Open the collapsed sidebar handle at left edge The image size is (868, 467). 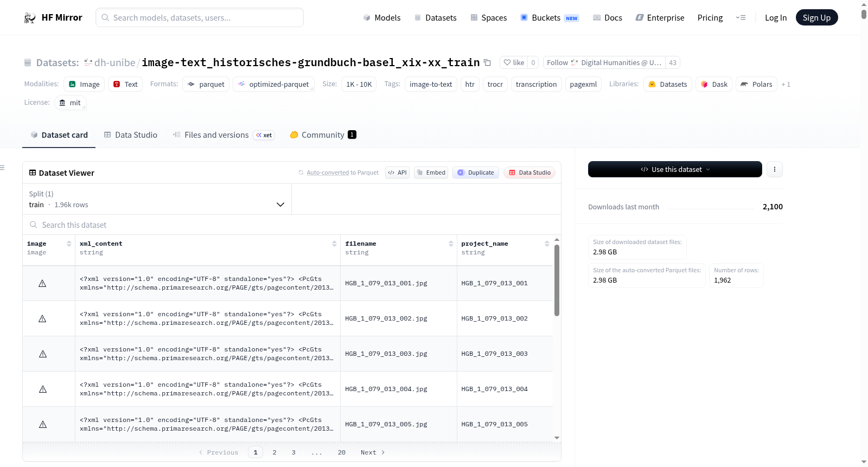(x=2, y=168)
